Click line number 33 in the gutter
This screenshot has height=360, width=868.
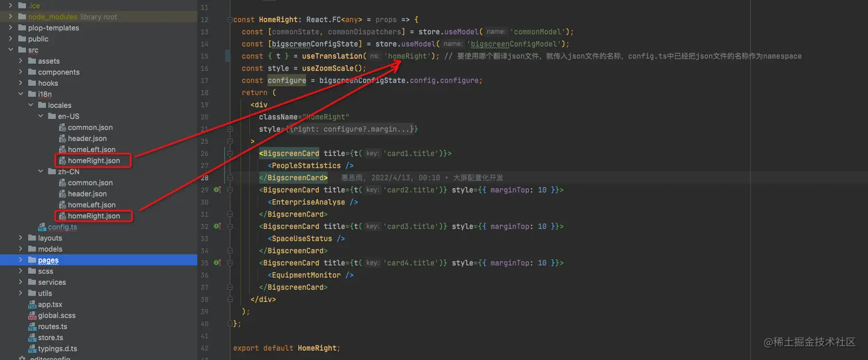pos(204,239)
